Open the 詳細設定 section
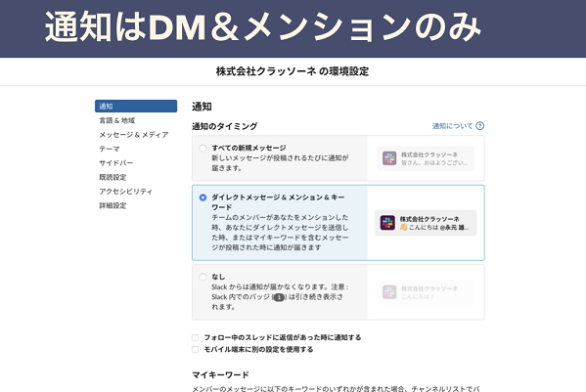 click(113, 205)
